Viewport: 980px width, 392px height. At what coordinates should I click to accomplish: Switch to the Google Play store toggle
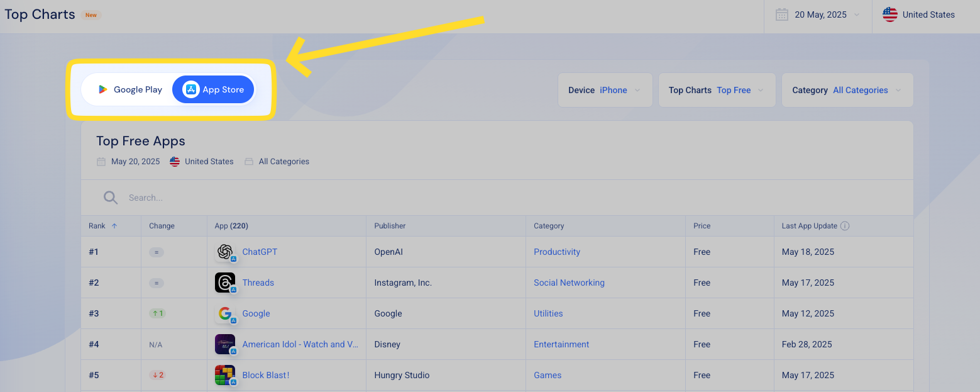[129, 90]
